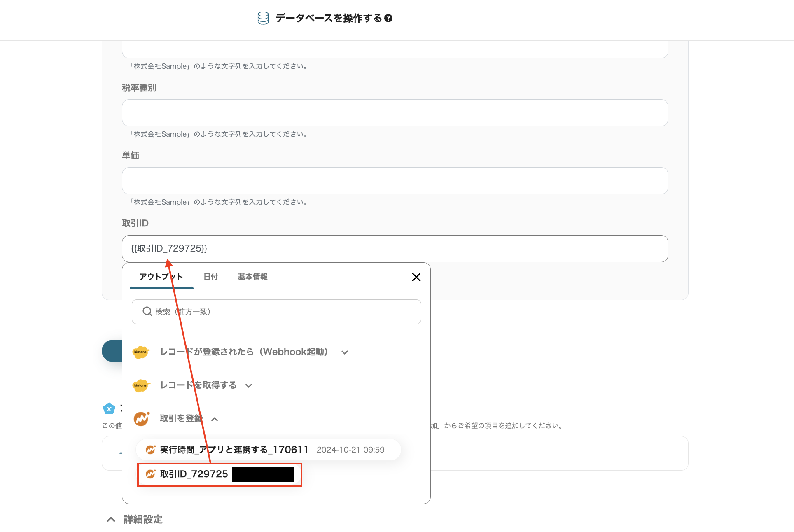Switch to the 日付 tab
The height and width of the screenshot is (532, 794).
click(x=210, y=277)
